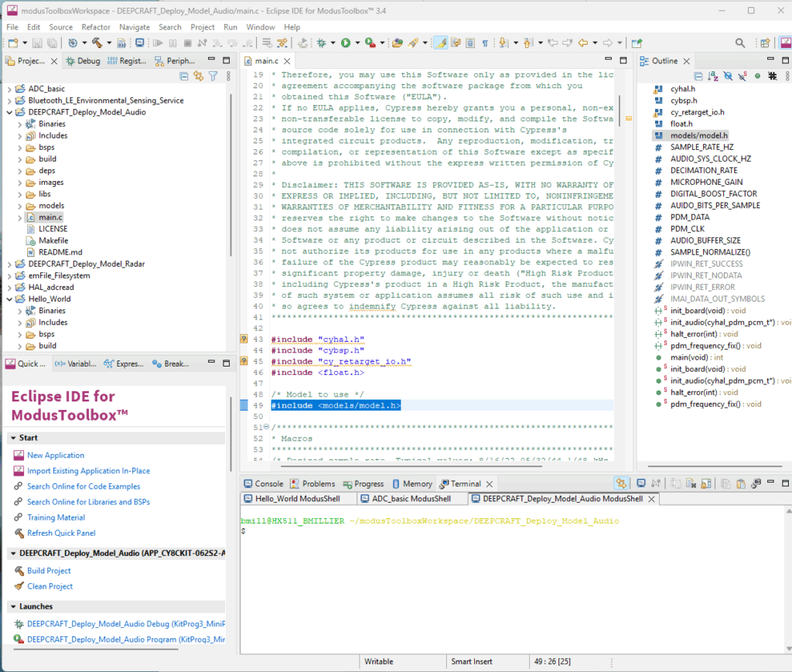Image resolution: width=792 pixels, height=672 pixels.
Task: Toggle Block Selection Mode toolbar button
Action: click(x=469, y=43)
